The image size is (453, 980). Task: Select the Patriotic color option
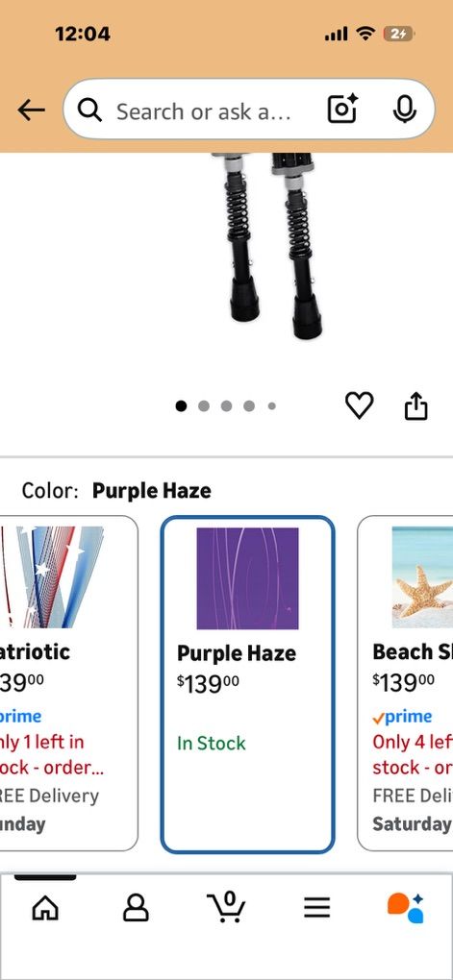[x=69, y=683]
